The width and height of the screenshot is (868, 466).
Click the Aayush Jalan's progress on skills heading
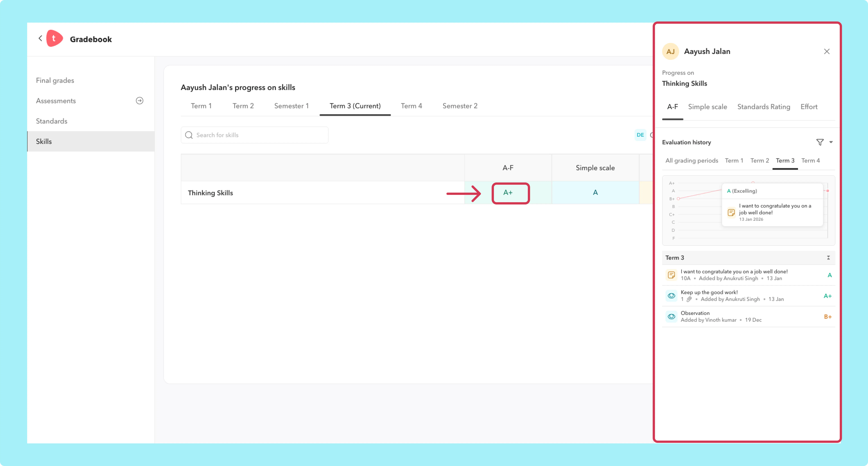tap(238, 88)
